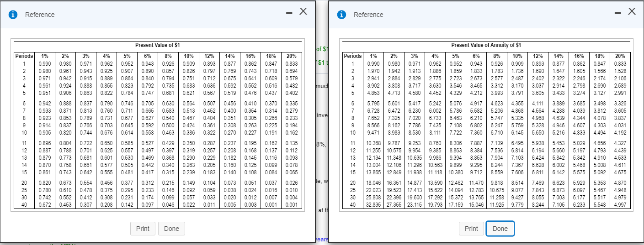Click period 6 row label in Annuity table
Viewport: 644px width, 245px height.
(x=352, y=104)
